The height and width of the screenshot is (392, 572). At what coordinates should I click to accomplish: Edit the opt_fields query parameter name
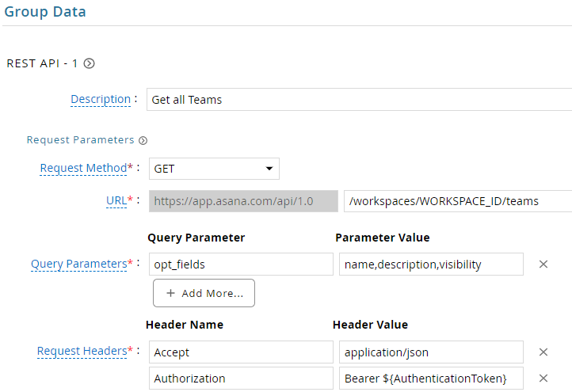(241, 264)
